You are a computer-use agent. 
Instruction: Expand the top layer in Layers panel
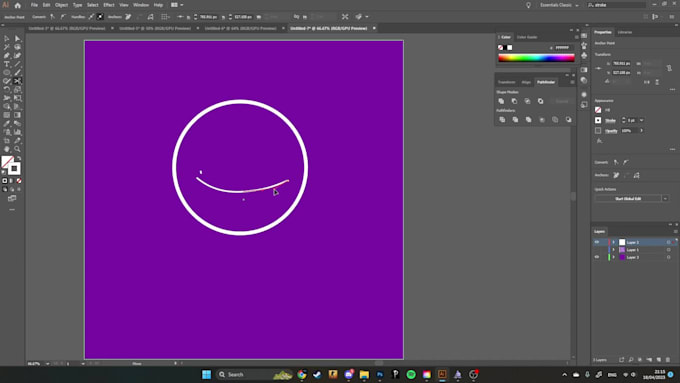(613, 242)
